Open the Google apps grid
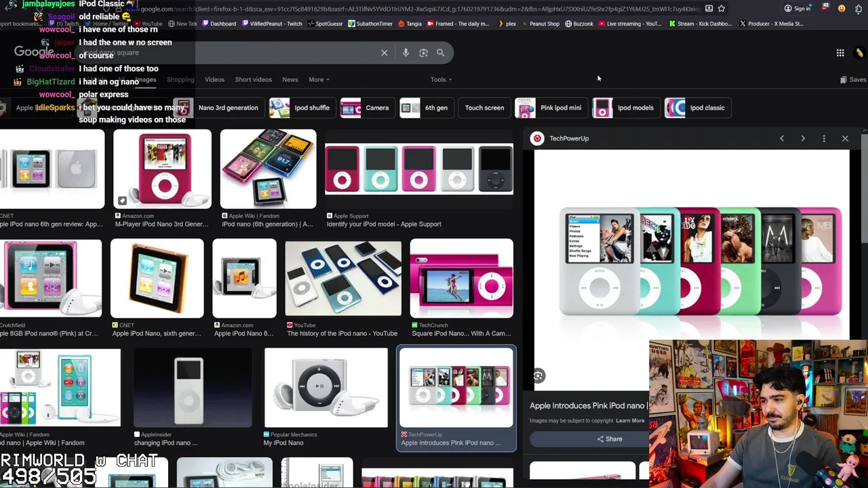Screen dimensions: 868x488 840,53
